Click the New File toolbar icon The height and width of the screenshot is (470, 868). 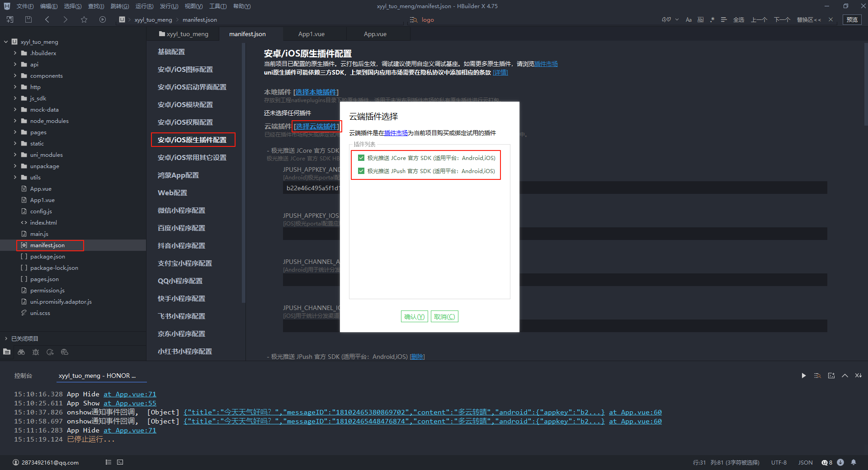pos(10,19)
